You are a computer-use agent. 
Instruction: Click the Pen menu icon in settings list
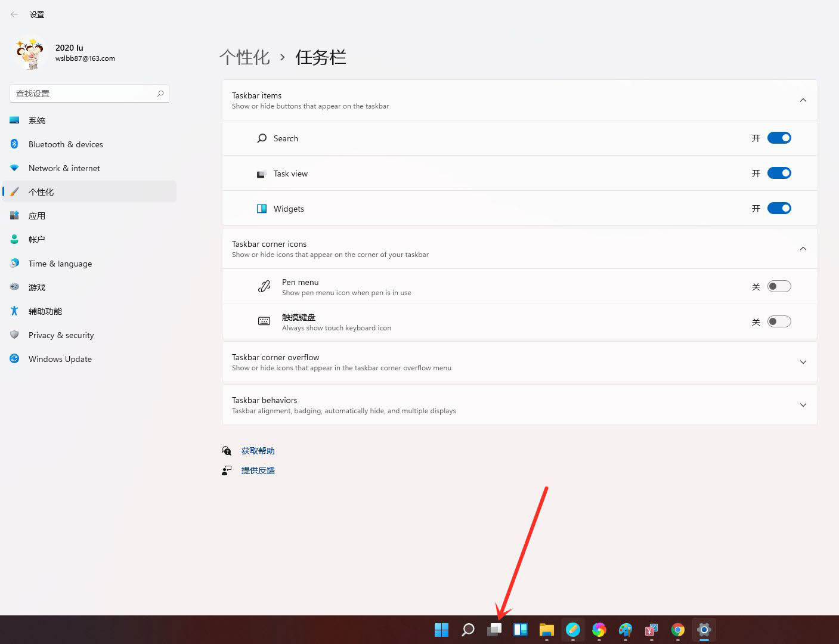pyautogui.click(x=264, y=286)
